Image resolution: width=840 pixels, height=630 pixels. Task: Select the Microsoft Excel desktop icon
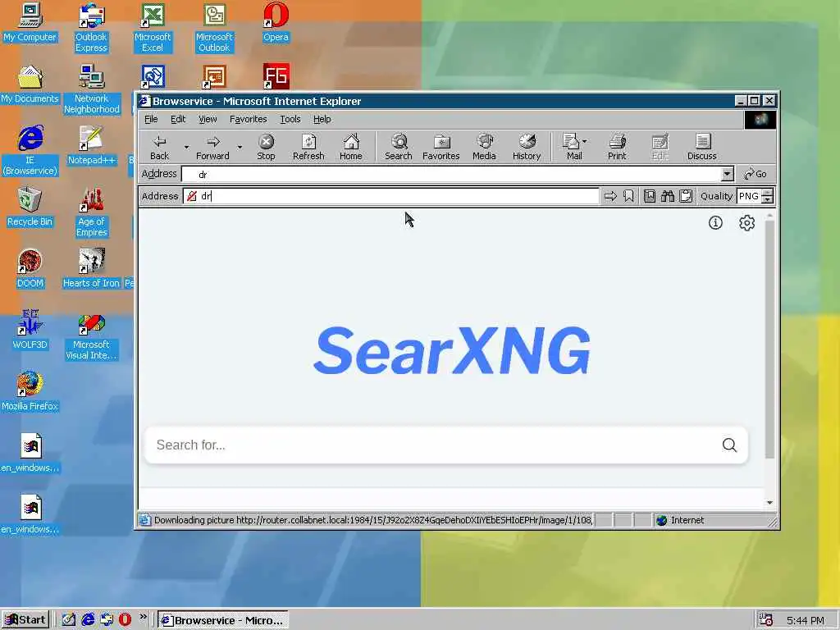pyautogui.click(x=153, y=27)
